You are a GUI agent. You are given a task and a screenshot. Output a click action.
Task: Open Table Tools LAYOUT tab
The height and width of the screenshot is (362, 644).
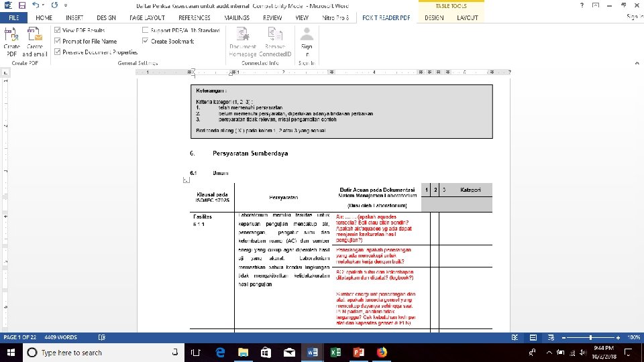[x=468, y=17]
